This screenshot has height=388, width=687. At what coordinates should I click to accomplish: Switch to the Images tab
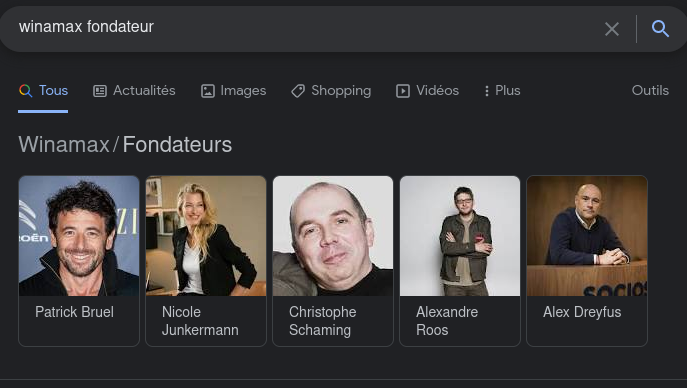point(234,91)
